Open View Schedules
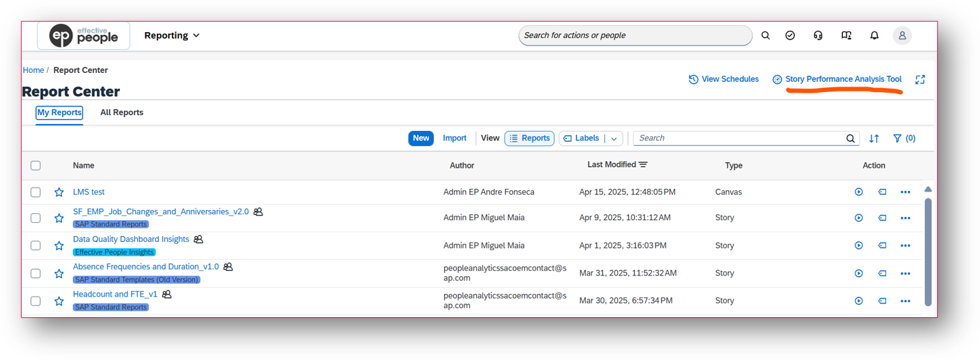The width and height of the screenshot is (980, 360). [724, 79]
